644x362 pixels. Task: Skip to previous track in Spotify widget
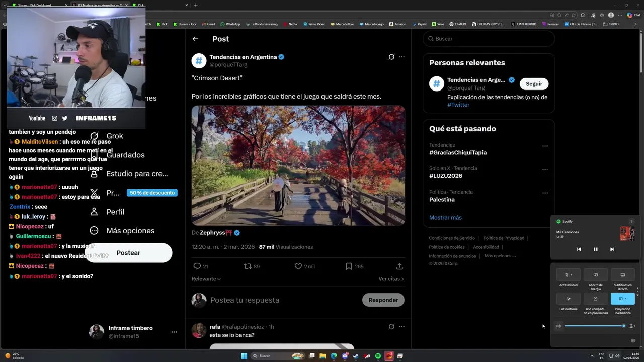579,249
